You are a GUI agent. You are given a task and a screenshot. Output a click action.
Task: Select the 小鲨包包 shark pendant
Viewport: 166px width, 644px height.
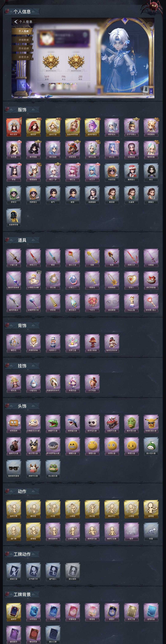33,383
